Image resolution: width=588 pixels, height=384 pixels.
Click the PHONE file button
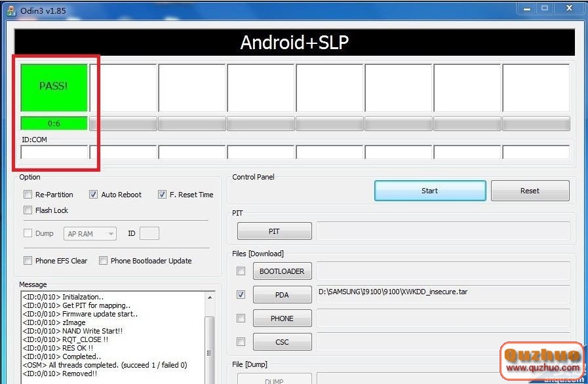283,318
